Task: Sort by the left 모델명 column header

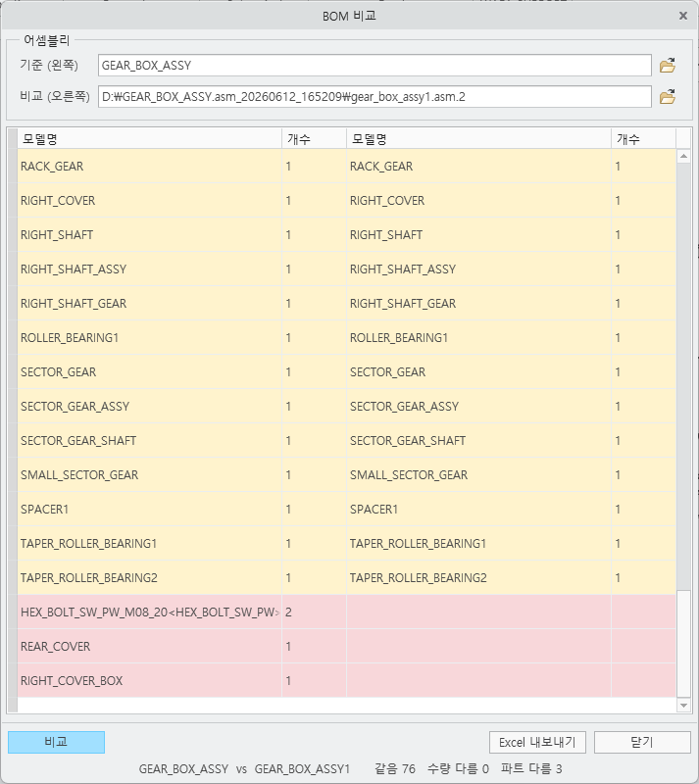Action: pyautogui.click(x=150, y=139)
